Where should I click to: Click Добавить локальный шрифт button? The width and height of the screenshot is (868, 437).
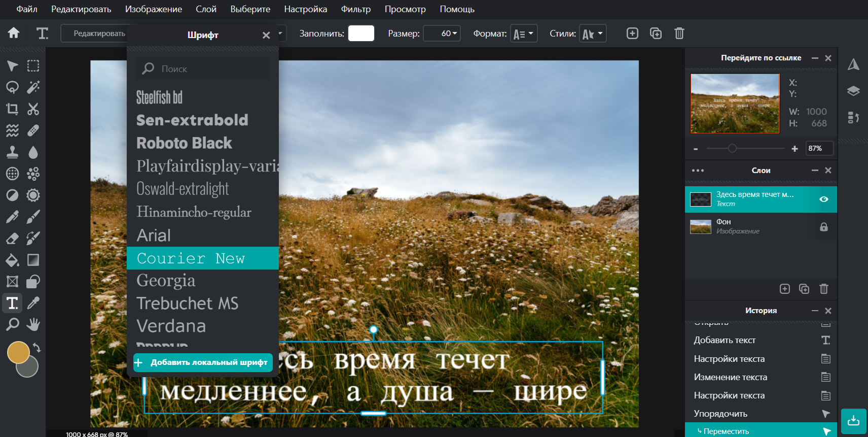[203, 362]
